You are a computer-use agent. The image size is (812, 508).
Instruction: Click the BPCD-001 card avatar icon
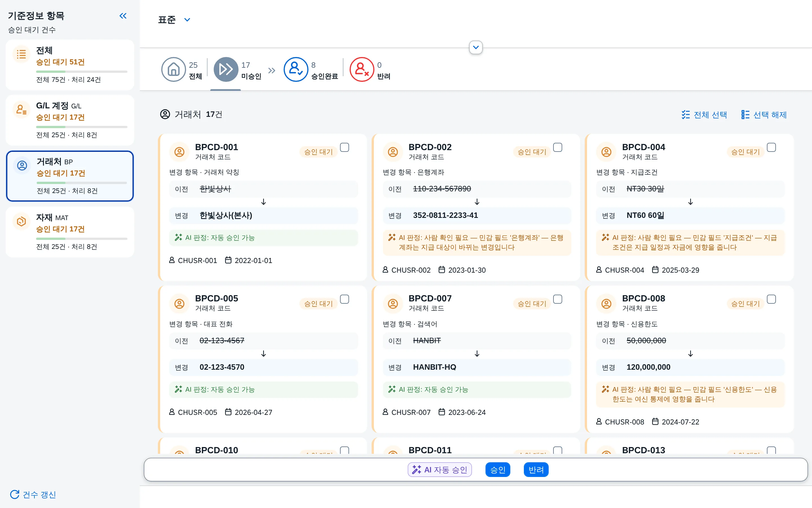[179, 152]
